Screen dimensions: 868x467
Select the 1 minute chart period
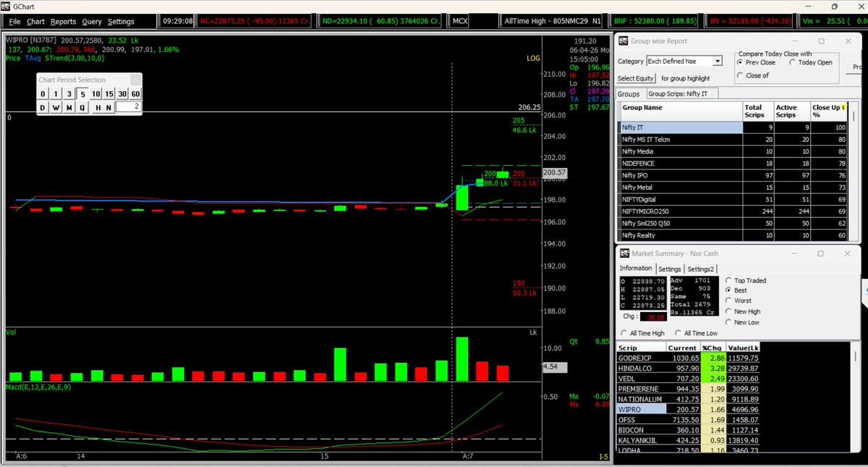click(56, 94)
